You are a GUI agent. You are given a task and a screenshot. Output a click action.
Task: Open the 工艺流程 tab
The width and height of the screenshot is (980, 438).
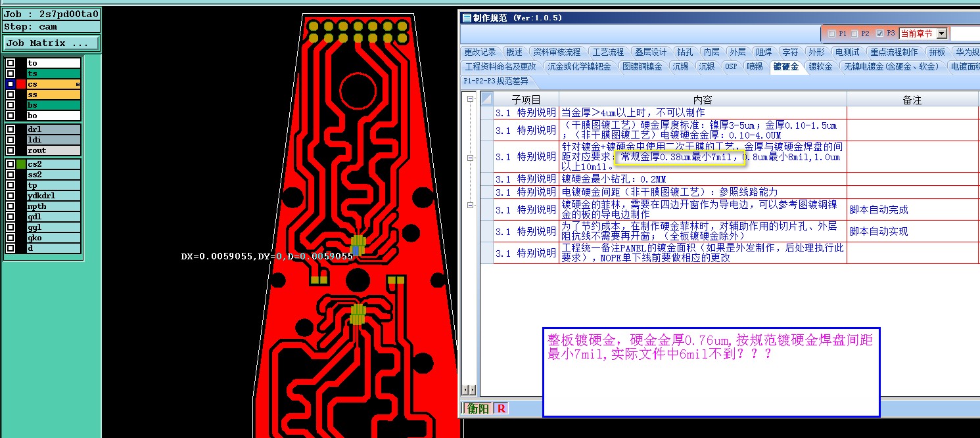[x=608, y=52]
